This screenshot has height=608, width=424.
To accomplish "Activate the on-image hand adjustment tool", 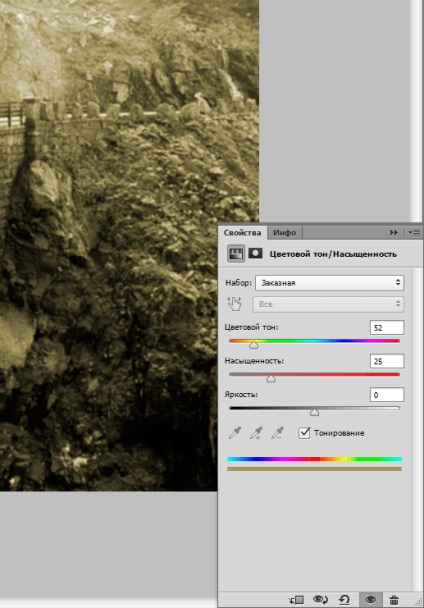I will [235, 304].
